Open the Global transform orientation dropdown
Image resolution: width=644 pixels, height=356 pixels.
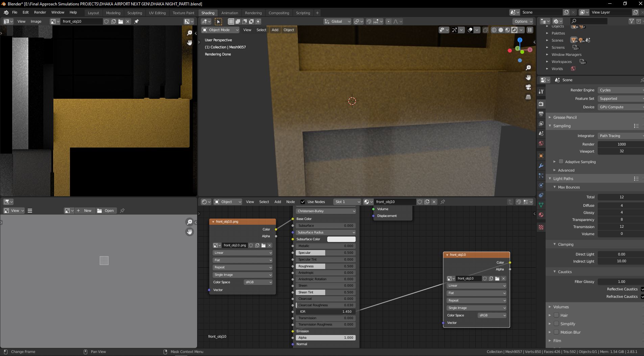point(337,21)
